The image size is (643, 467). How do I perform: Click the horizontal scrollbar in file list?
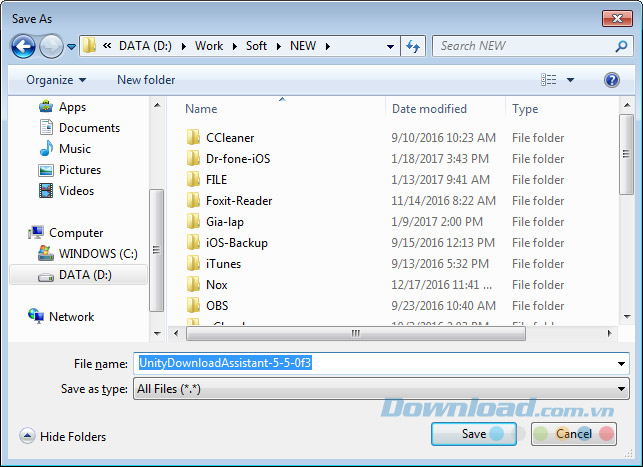click(354, 334)
